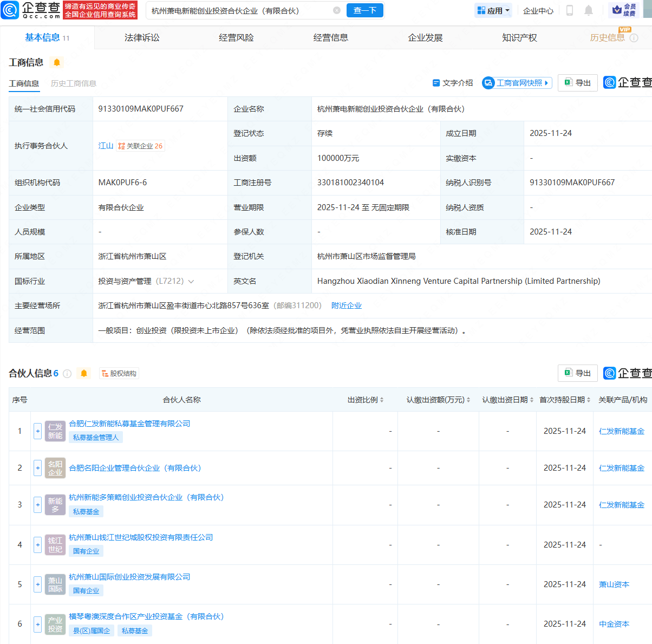652x644 pixels.
Task: Open the 应用 dropdown menu
Action: tap(493, 10)
